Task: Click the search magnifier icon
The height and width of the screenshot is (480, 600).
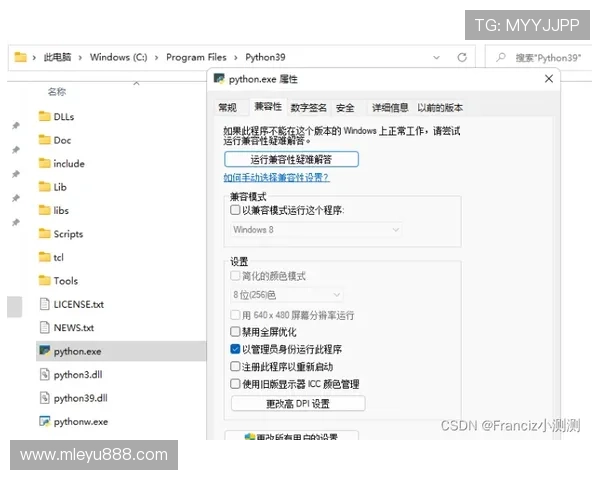Action: 501,57
